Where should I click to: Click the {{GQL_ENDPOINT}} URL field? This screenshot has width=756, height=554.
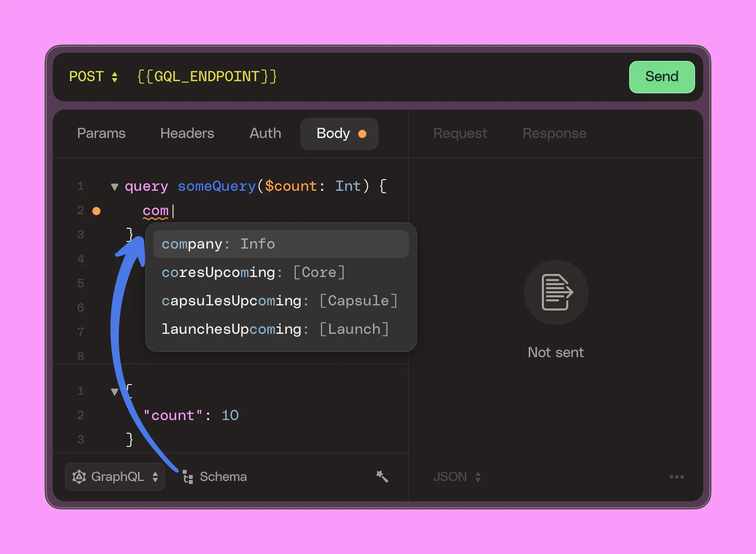(x=206, y=77)
